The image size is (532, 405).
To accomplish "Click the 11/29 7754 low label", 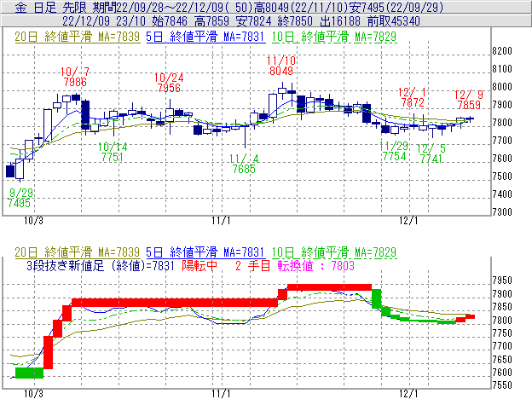I will [394, 151].
